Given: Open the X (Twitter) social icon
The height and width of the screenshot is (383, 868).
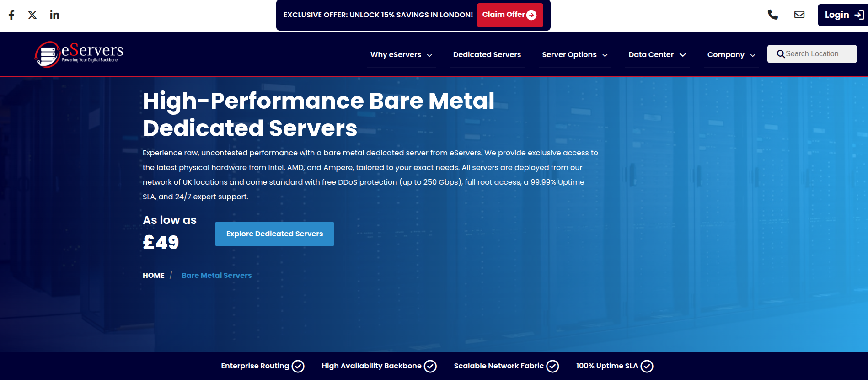Looking at the screenshot, I should pos(32,15).
